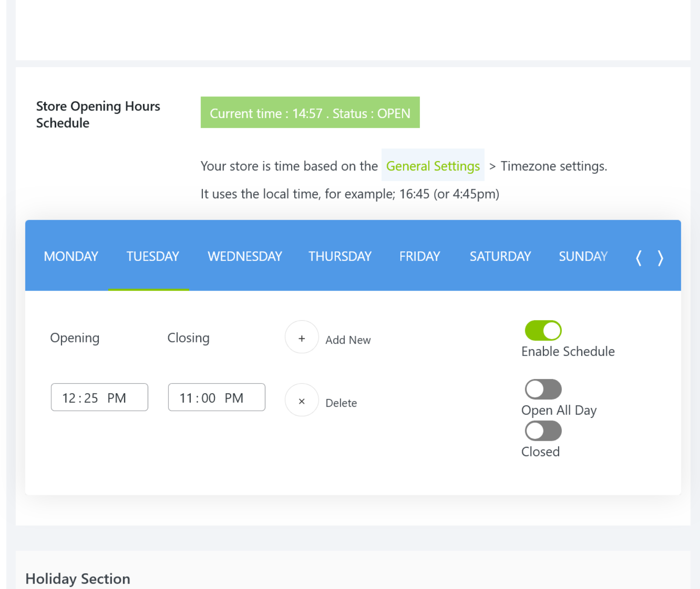This screenshot has height=589, width=700.
Task: Click the current time status banner
Action: pyautogui.click(x=310, y=113)
